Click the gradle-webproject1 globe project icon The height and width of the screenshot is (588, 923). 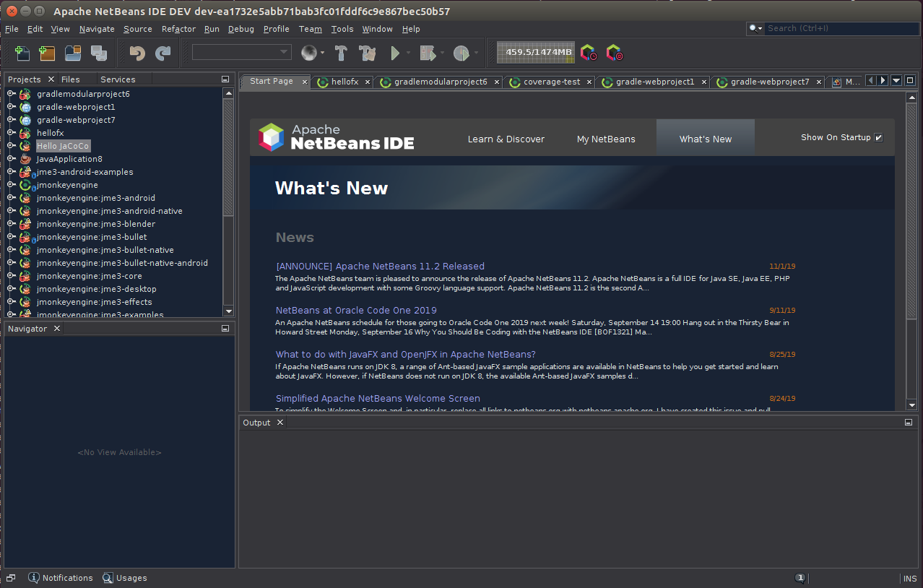coord(25,107)
